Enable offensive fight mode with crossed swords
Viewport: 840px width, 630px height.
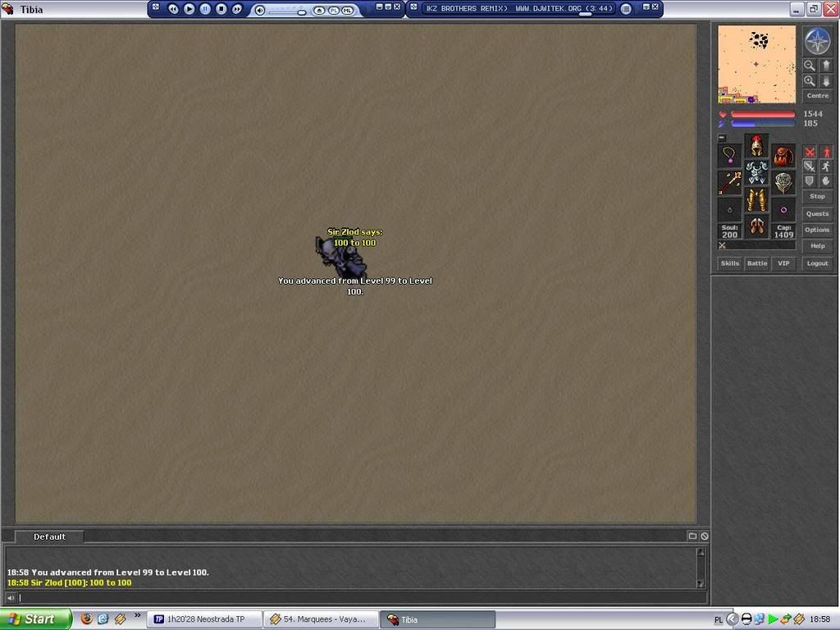(810, 152)
